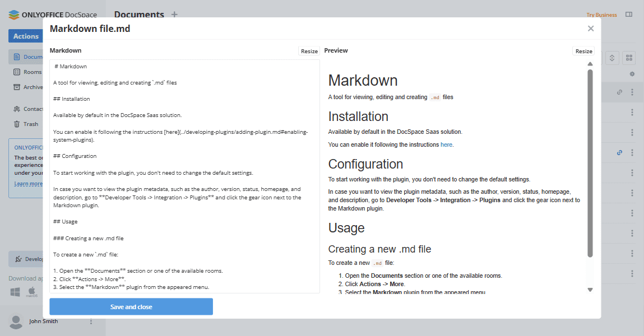Open the three-dot menu beside the blue link icon

(x=632, y=153)
